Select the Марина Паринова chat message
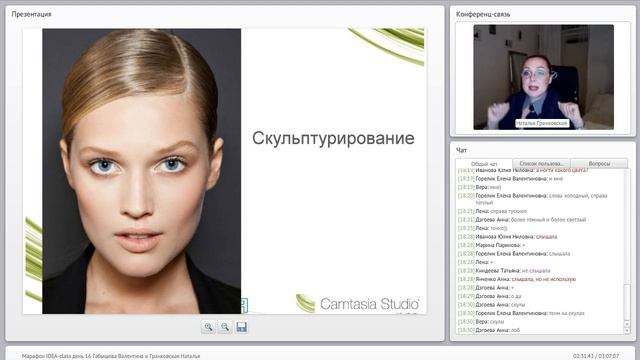 (x=491, y=245)
